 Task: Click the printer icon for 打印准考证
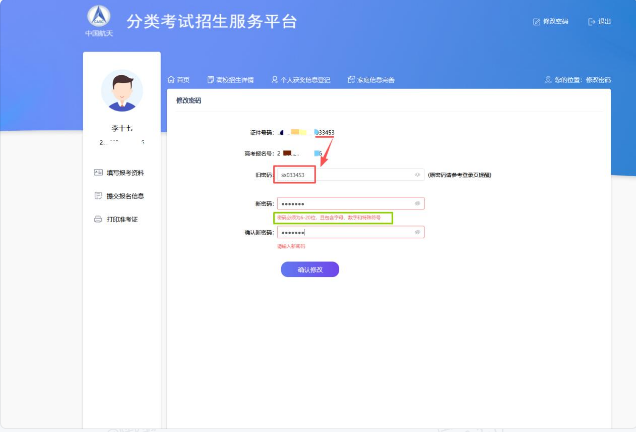(x=98, y=219)
